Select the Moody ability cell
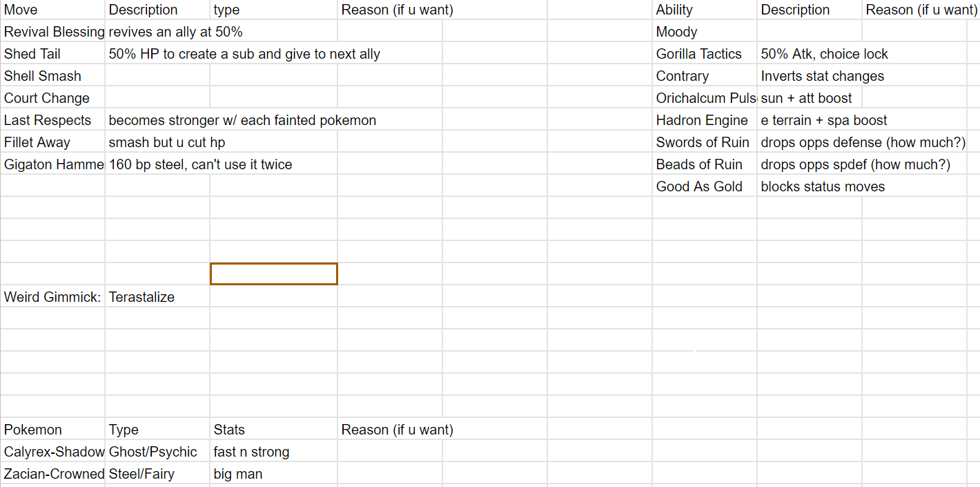The width and height of the screenshot is (980, 487). [x=704, y=32]
